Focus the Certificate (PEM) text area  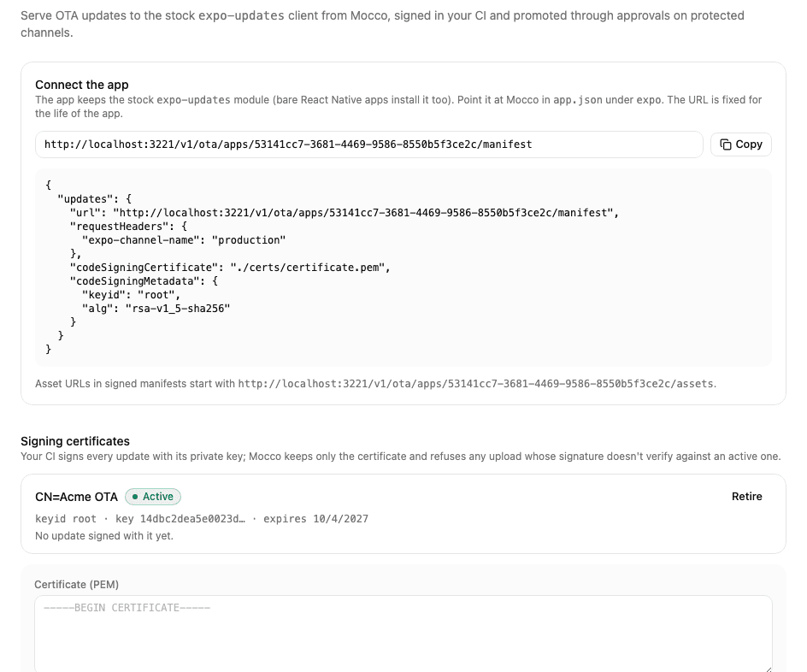tap(403, 634)
